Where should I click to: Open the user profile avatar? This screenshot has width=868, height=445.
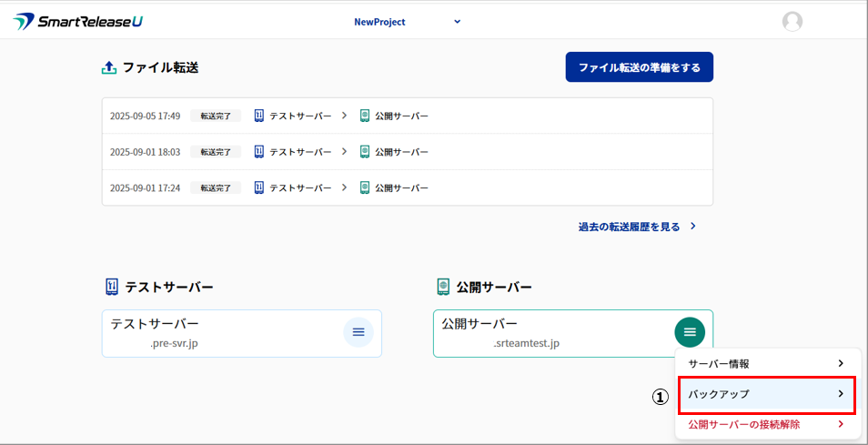[792, 21]
